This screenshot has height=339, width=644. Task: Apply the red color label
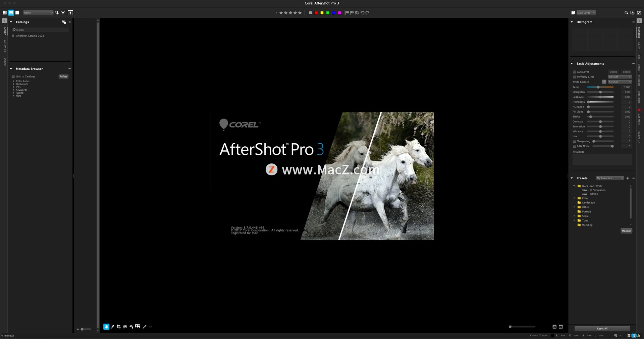point(316,13)
